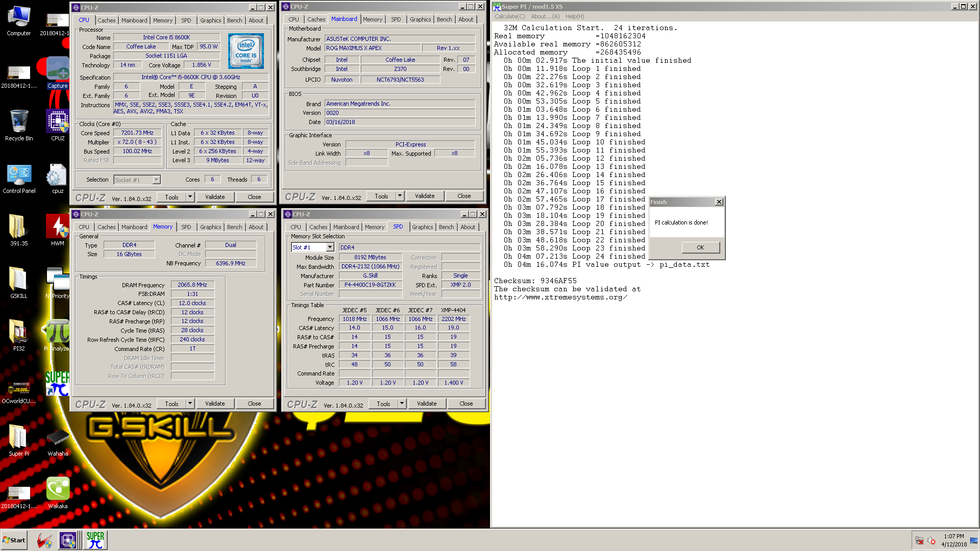The height and width of the screenshot is (551, 980).
Task: Click Tools button in CPU tab window
Action: pos(171,197)
